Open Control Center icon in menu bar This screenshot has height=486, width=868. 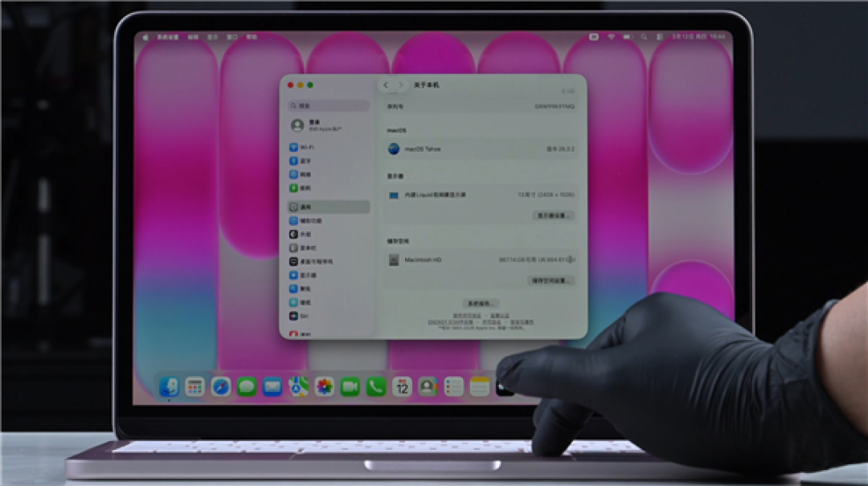(x=659, y=36)
